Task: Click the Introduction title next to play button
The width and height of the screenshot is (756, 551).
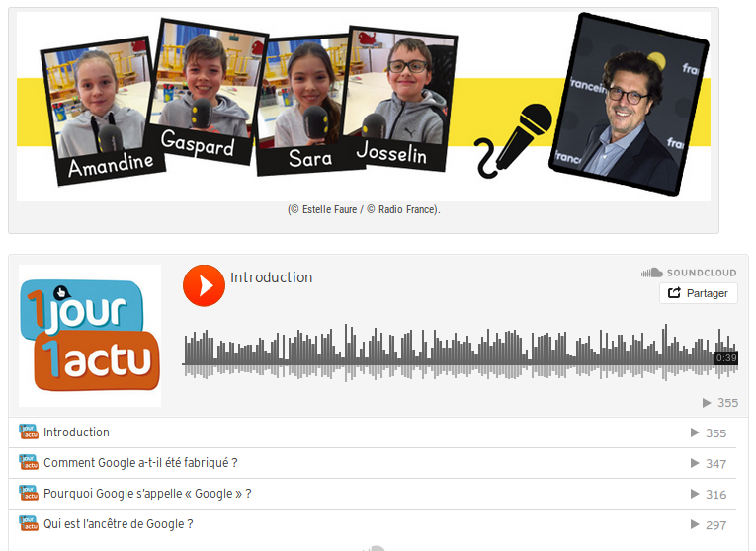Action: pos(271,277)
